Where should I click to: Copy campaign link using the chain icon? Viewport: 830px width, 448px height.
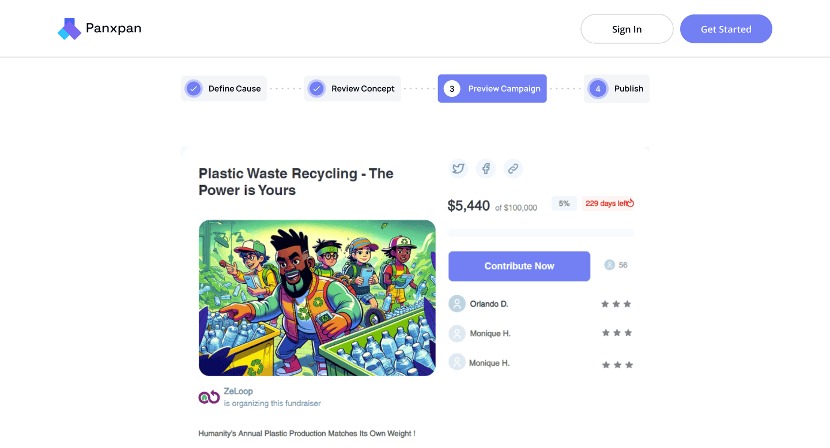[512, 169]
